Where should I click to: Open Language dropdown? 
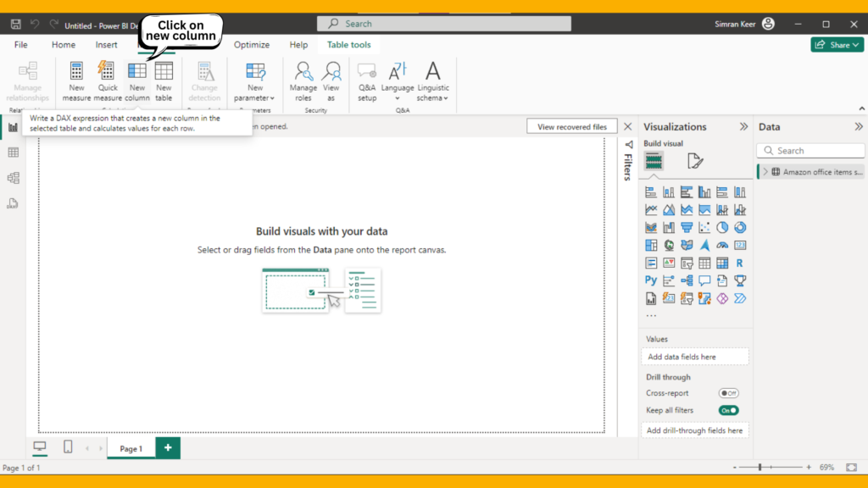click(x=398, y=81)
